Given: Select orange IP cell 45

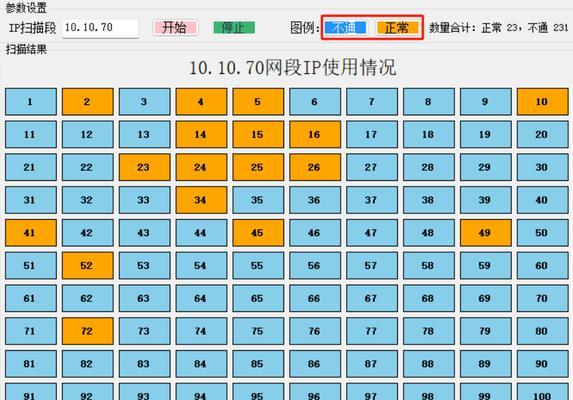Looking at the screenshot, I should [x=258, y=233].
